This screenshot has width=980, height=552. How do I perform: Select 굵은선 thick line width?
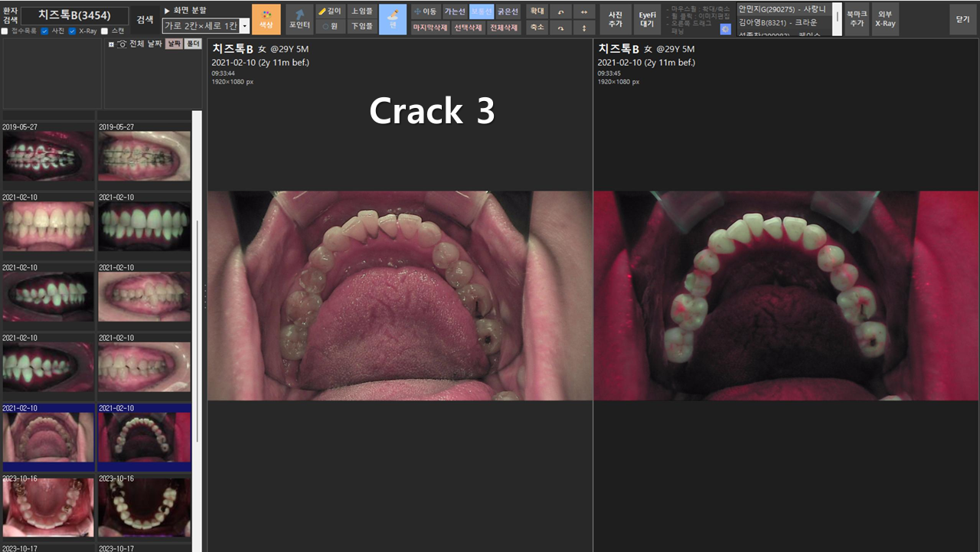tap(508, 11)
